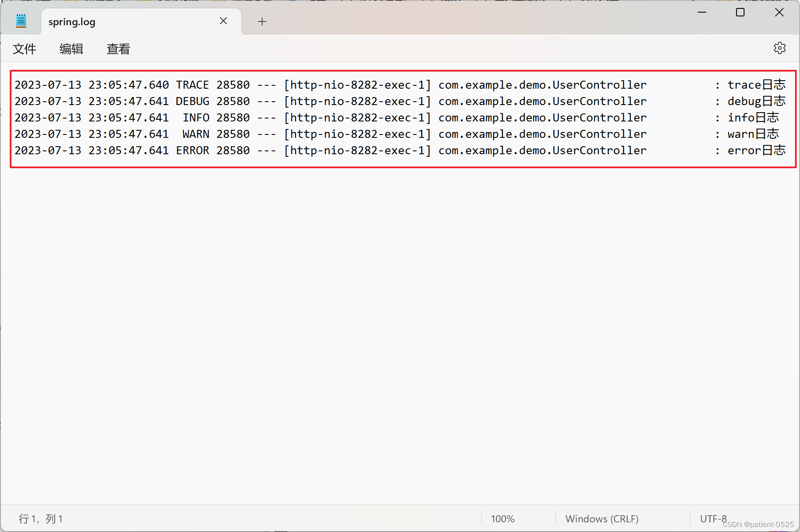
Task: Close the spring.log tab
Action: pyautogui.click(x=223, y=21)
